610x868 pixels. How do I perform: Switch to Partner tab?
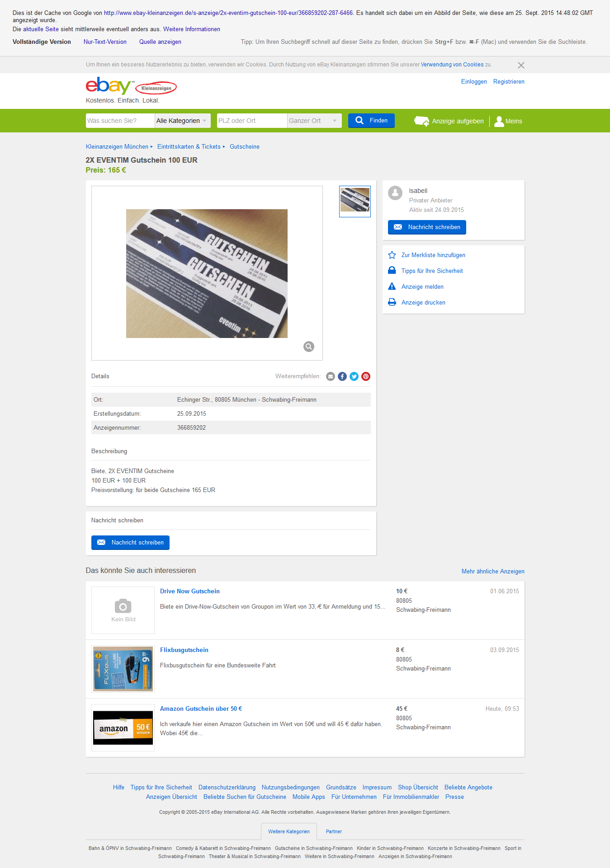coord(334,831)
